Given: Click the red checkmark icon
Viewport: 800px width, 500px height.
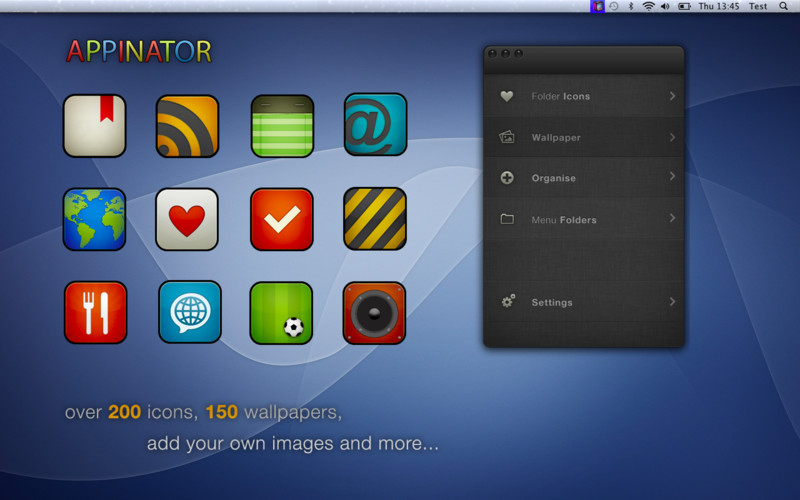Looking at the screenshot, I should pos(282,219).
